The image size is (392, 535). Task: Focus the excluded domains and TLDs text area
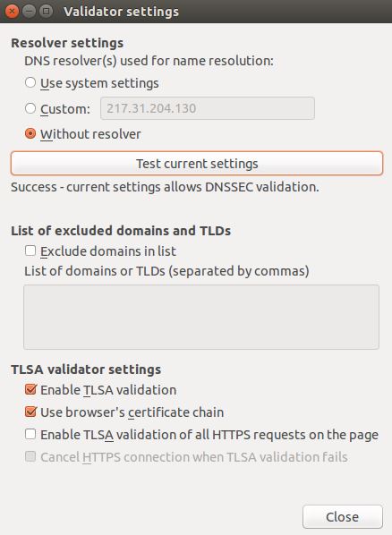coord(201,317)
